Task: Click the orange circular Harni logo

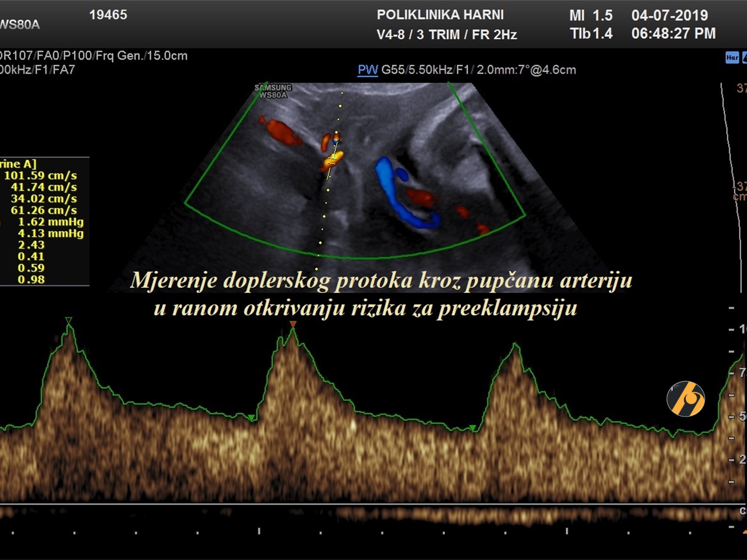Action: point(685,399)
